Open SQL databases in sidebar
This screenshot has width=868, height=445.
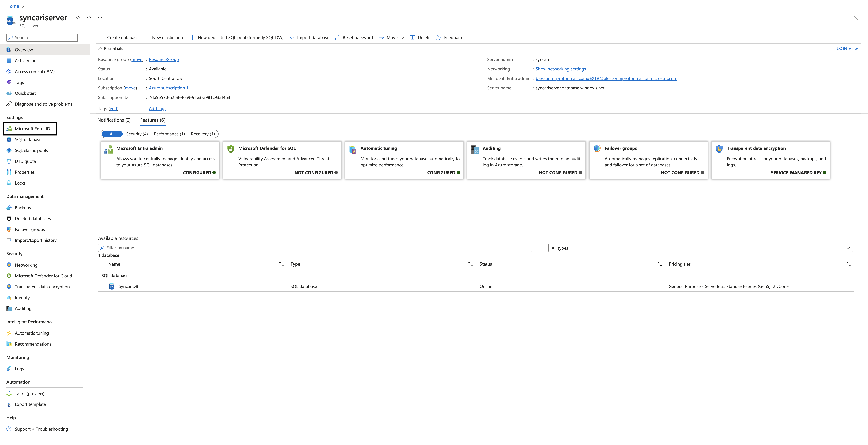pyautogui.click(x=29, y=140)
